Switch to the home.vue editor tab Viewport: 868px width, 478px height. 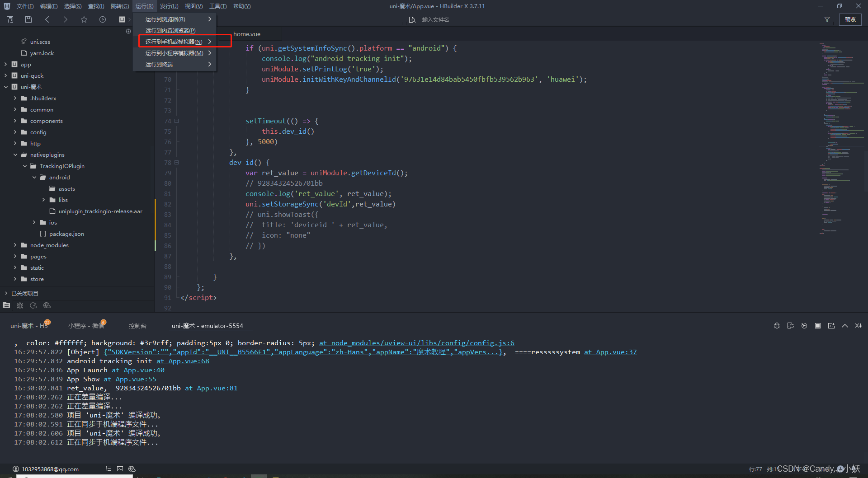coord(247,34)
